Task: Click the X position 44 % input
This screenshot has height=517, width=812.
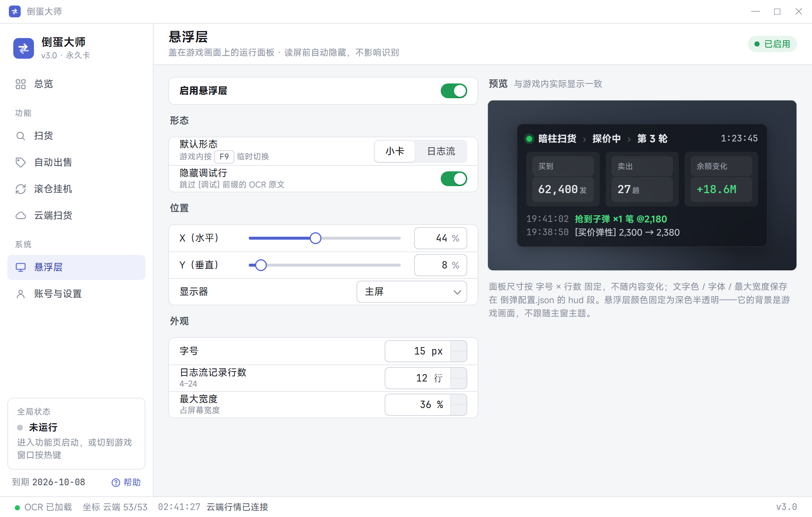Action: click(441, 238)
